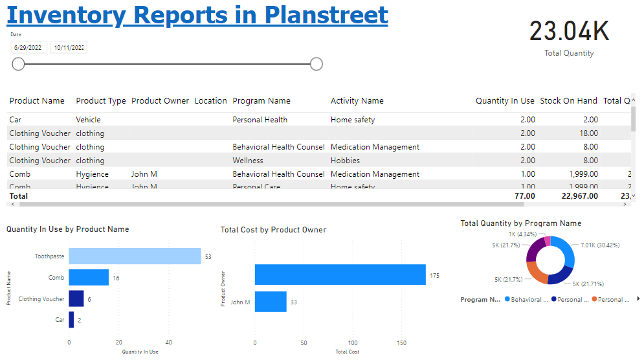Screen dimensions: 644x360
Task: Click the Quantity In Use by Product Name title
Action: pyautogui.click(x=68, y=229)
